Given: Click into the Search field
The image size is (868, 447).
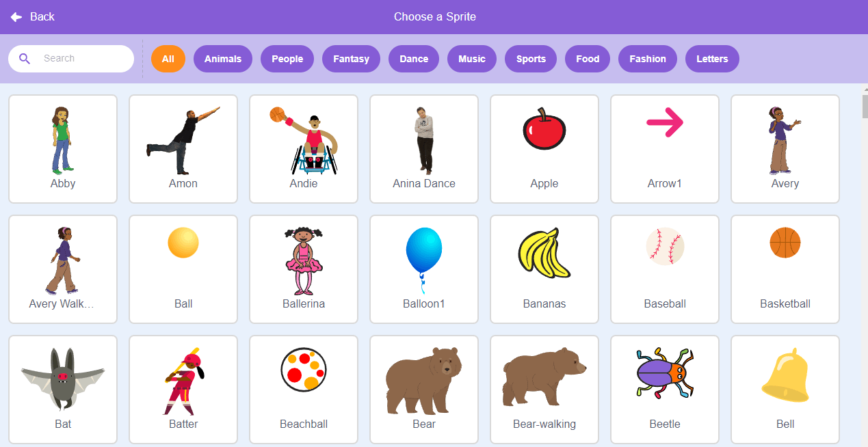Looking at the screenshot, I should [x=71, y=59].
